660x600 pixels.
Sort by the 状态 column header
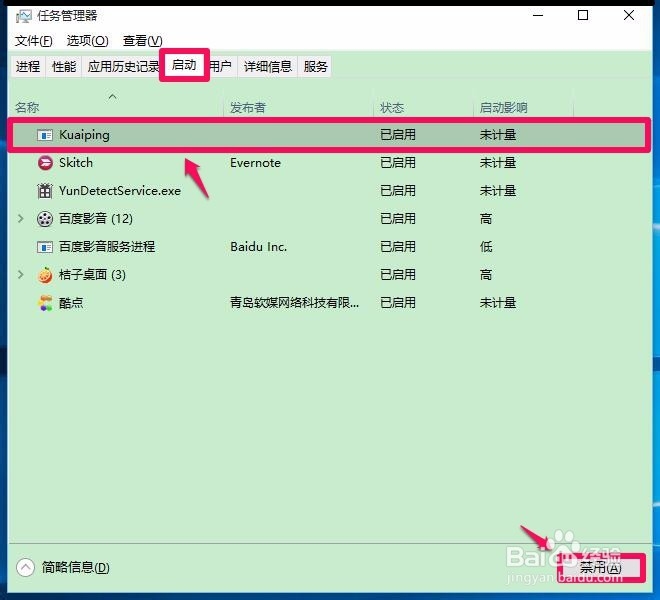[x=392, y=108]
